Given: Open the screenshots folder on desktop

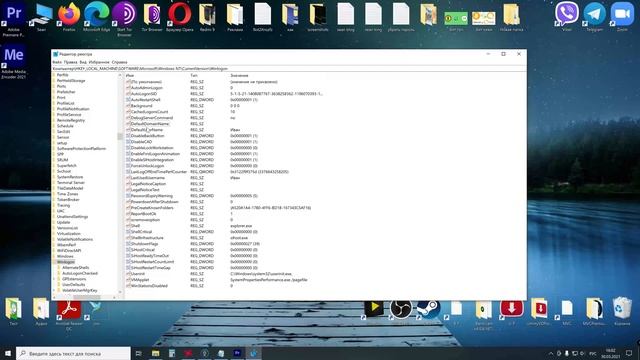Looking at the screenshot, I should (318, 17).
